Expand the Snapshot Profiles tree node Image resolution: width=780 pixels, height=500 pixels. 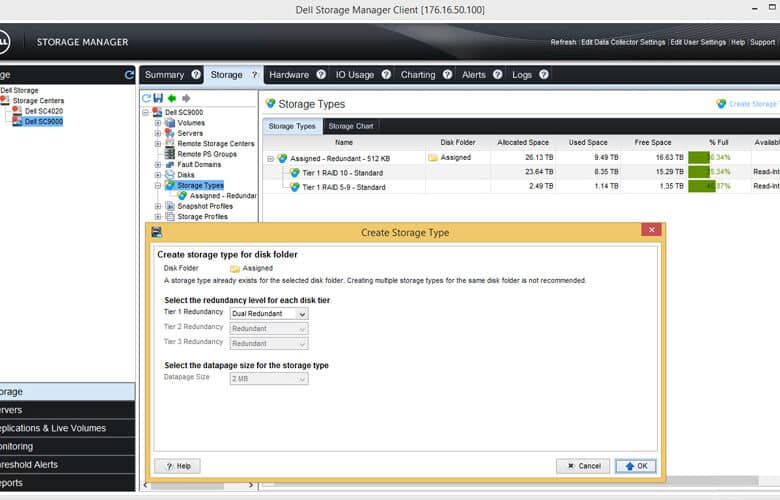pyautogui.click(x=158, y=206)
